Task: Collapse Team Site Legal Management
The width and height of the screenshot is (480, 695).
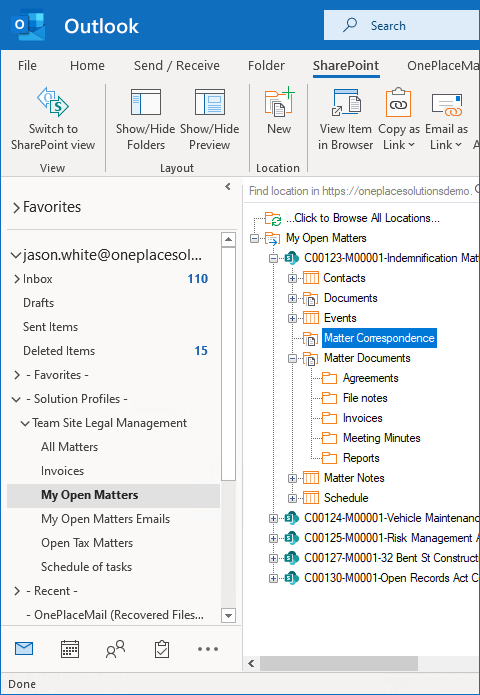Action: click(x=25, y=423)
